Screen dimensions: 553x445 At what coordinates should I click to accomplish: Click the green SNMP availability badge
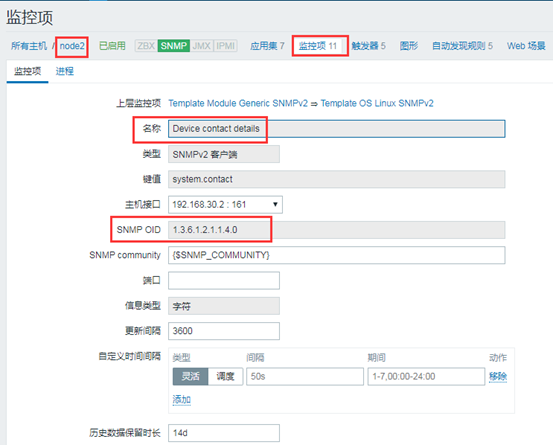pos(174,46)
